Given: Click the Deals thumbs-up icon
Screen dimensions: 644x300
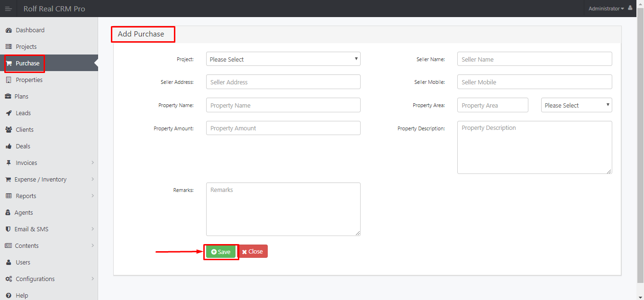Looking at the screenshot, I should point(9,146).
